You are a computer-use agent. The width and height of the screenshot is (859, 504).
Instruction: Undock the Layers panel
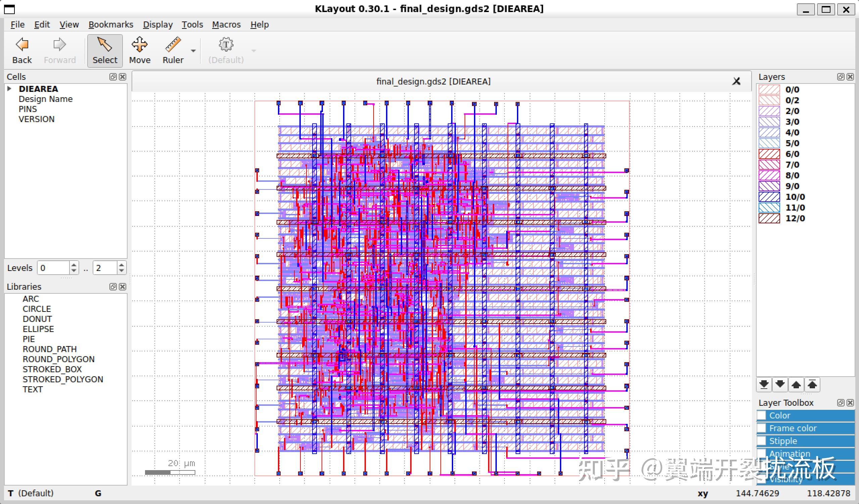(841, 76)
